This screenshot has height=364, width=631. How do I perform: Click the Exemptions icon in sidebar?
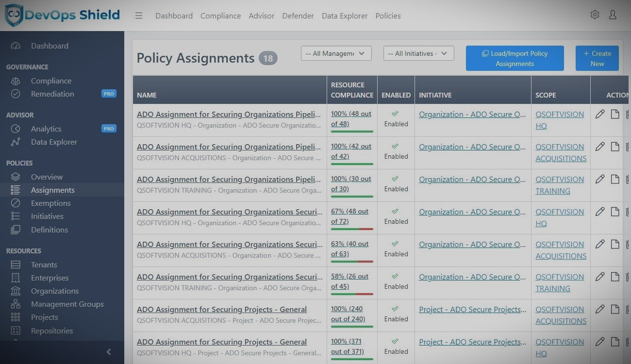pos(16,203)
